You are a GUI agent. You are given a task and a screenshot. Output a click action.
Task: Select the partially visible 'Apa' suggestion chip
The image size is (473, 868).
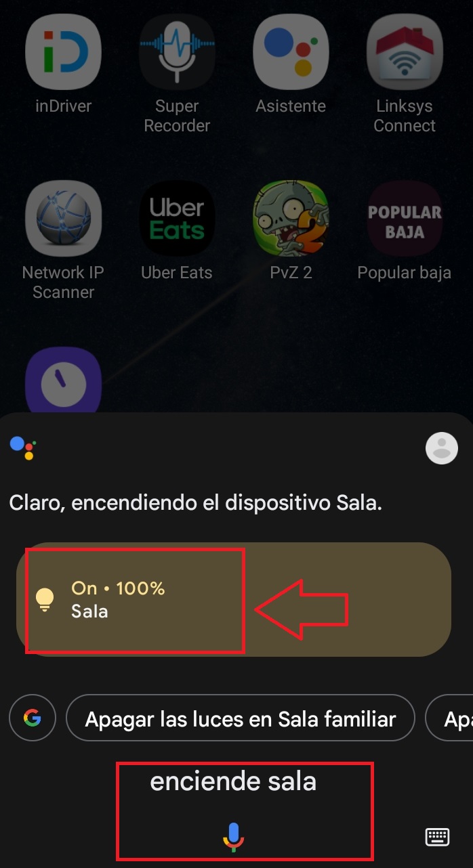449,718
